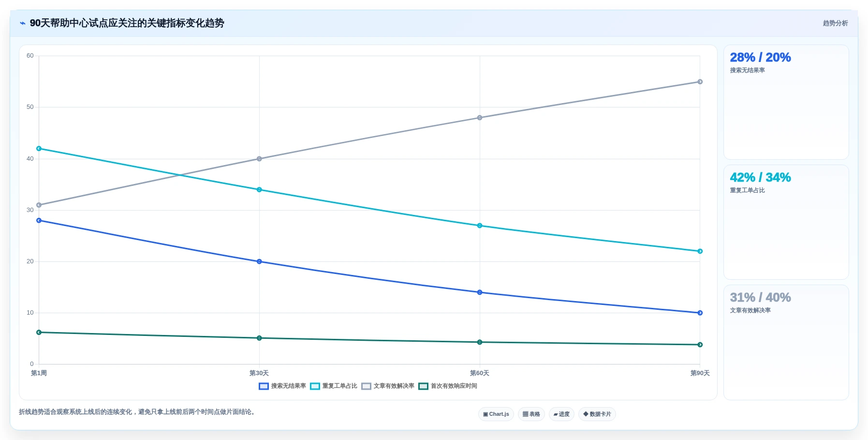Click 文章有效解决率 data point at 第30天
This screenshot has height=440, width=868.
pyautogui.click(x=259, y=159)
